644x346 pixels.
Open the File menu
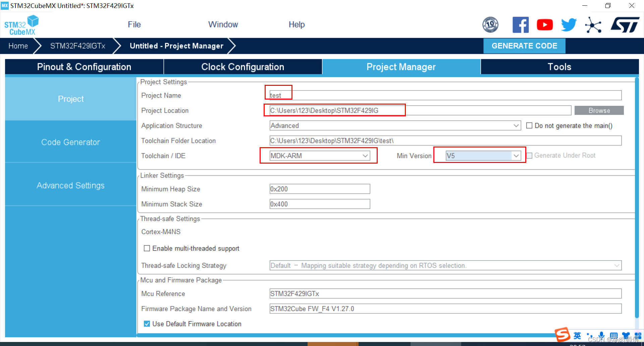tap(134, 24)
